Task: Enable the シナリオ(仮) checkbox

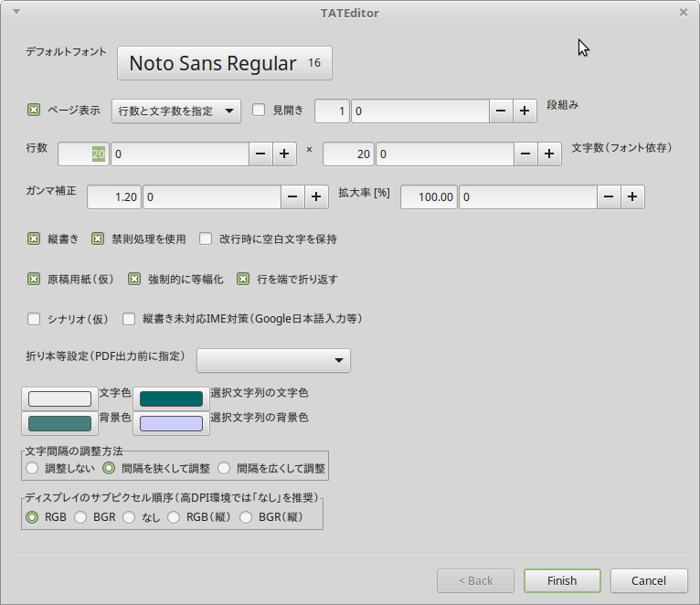Action: pyautogui.click(x=34, y=320)
